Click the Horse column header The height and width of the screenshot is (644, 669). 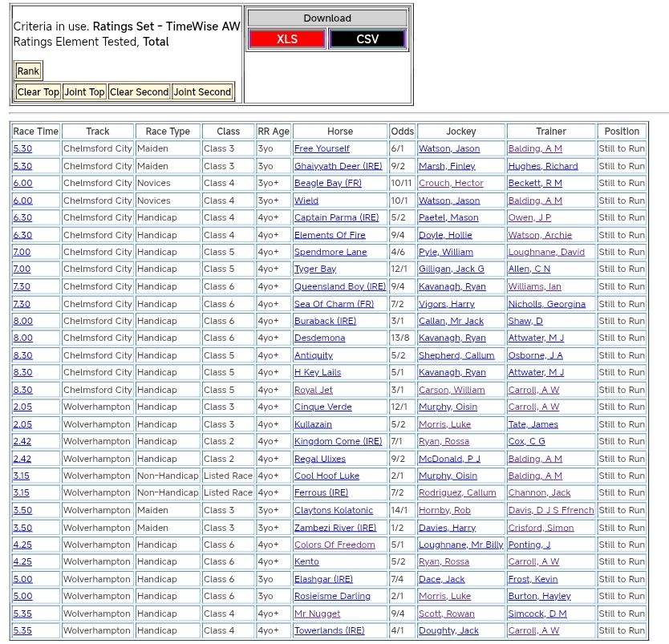coord(340,132)
